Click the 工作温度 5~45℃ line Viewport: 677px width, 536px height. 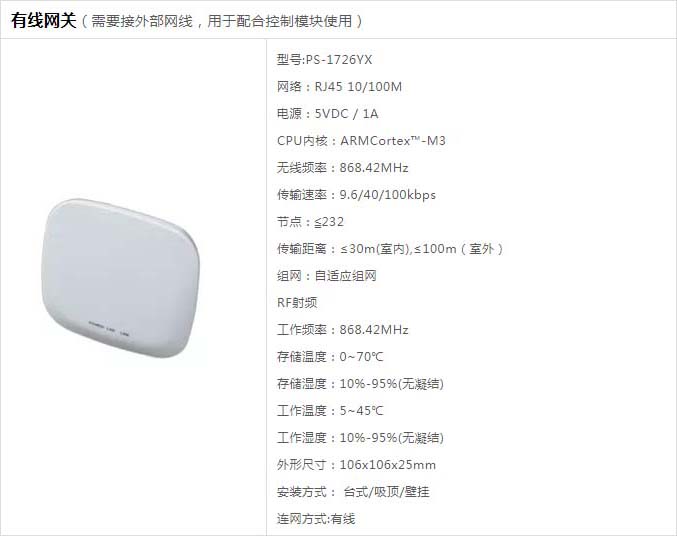(x=330, y=411)
